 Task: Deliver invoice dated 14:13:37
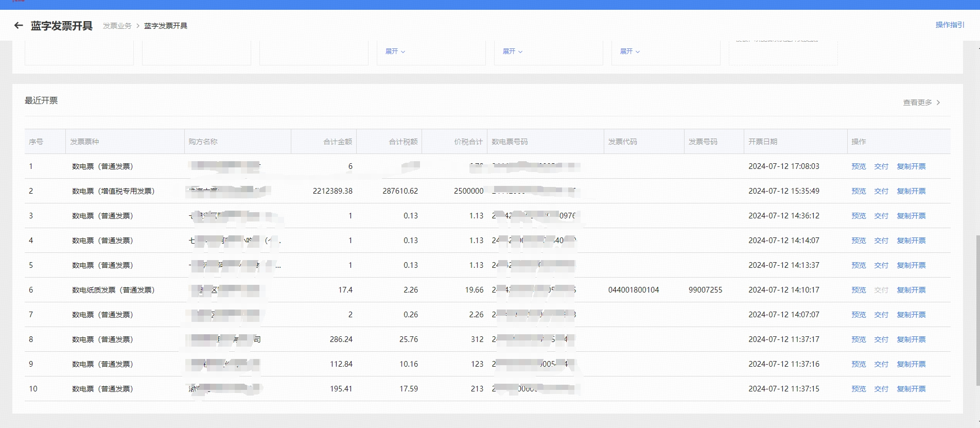pyautogui.click(x=881, y=265)
